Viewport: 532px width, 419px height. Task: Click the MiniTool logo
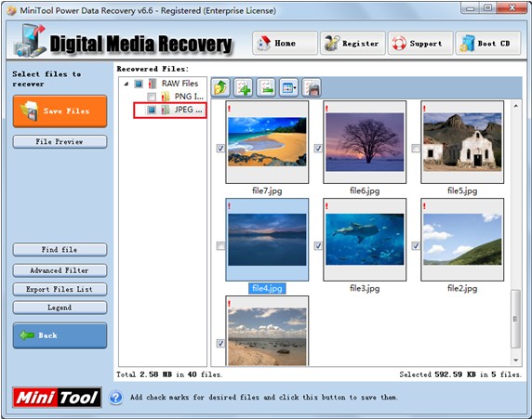point(57,397)
